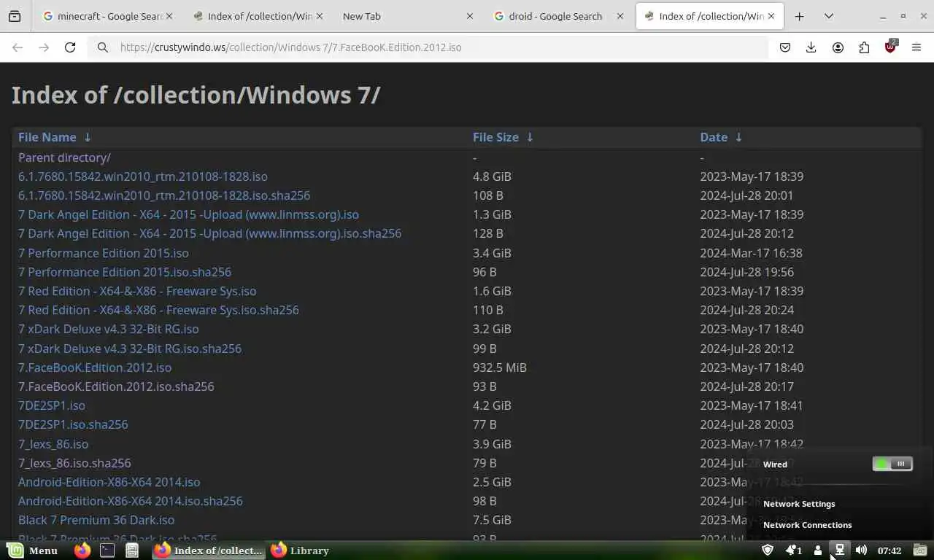
Task: Open the file manager panel launcher
Action: click(132, 551)
